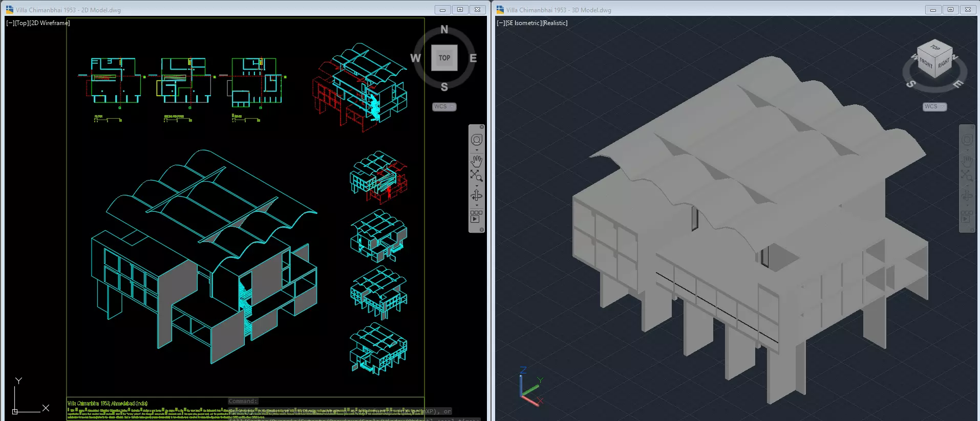Screen dimensions: 980x421
Task: Click compass S on 2D Model ViewCube
Action: pos(444,87)
